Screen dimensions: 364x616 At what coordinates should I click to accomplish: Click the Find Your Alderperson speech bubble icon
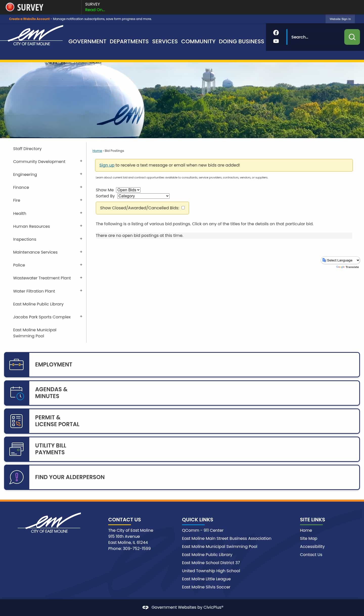pyautogui.click(x=16, y=477)
